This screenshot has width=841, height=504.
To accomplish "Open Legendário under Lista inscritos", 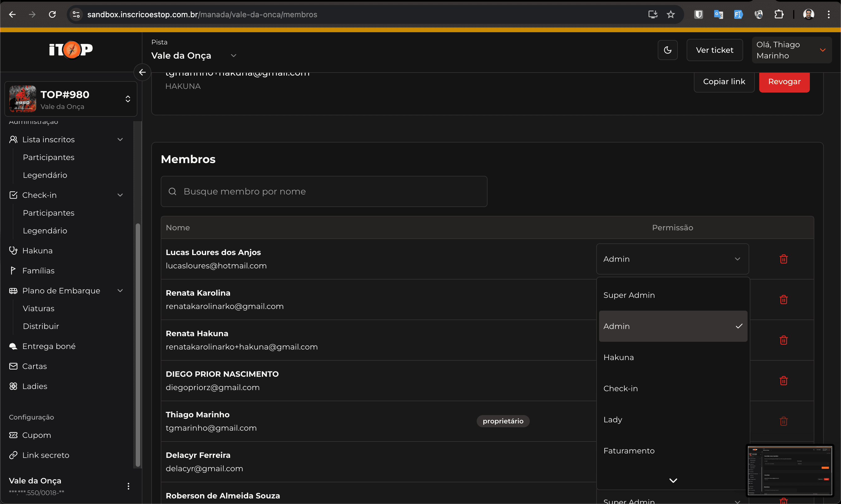I will [x=45, y=175].
